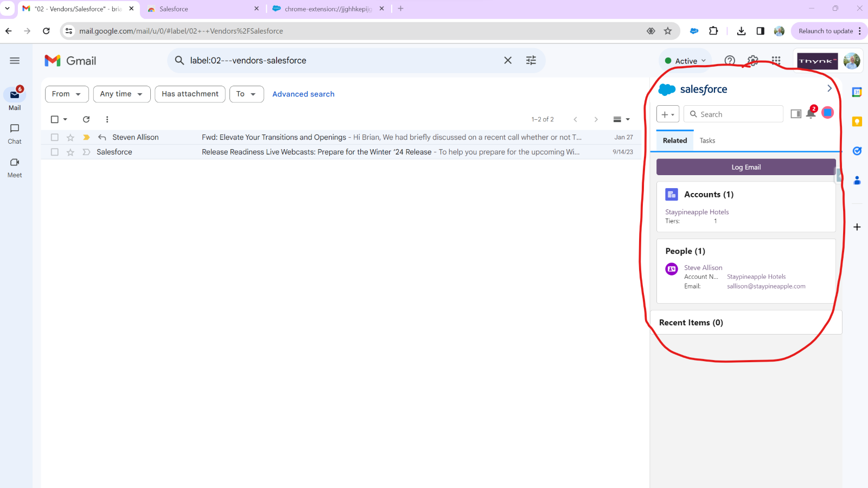868x488 pixels.
Task: Open the Google apps grid
Action: (776, 61)
